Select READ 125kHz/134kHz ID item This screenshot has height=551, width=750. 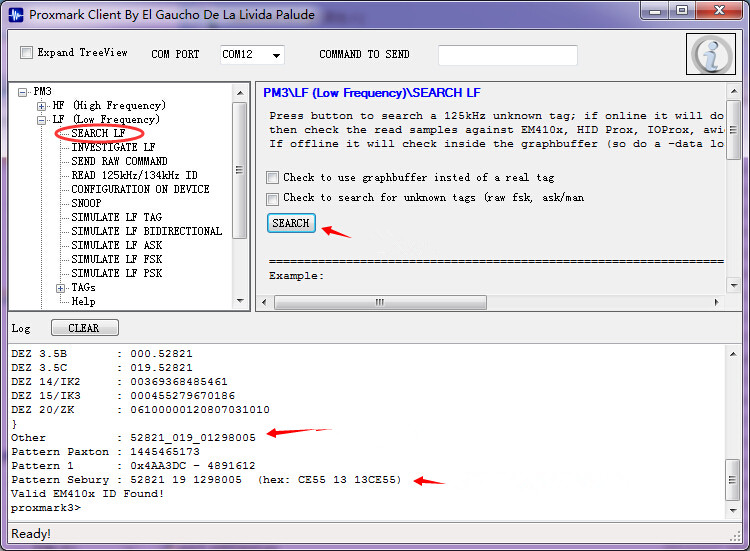(x=134, y=175)
